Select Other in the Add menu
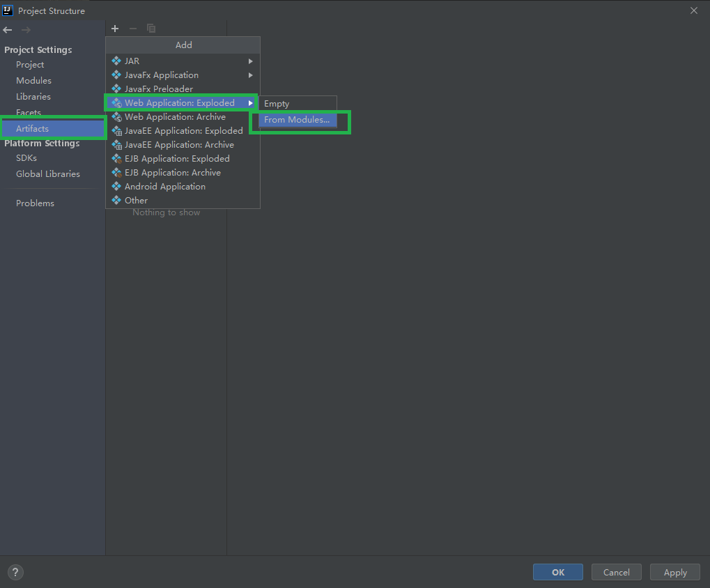Viewport: 710px width, 588px height. [183, 200]
